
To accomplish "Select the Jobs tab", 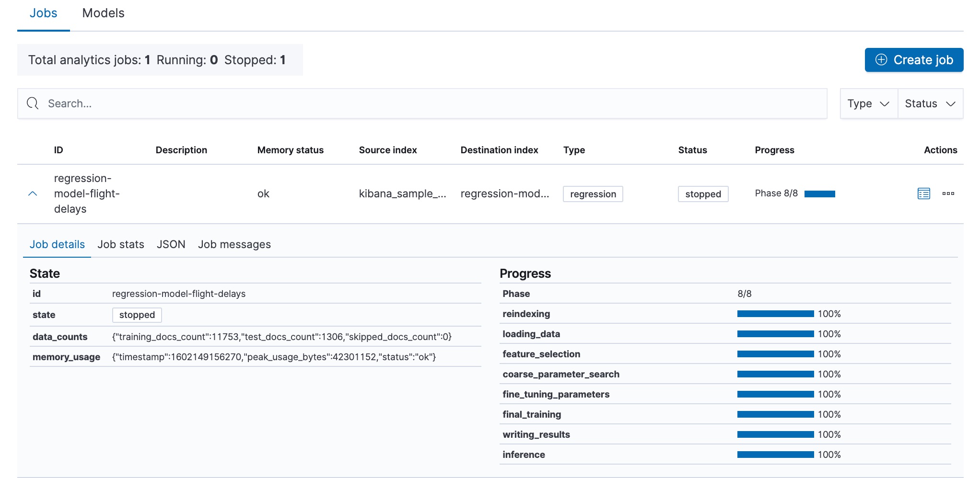I will point(43,13).
